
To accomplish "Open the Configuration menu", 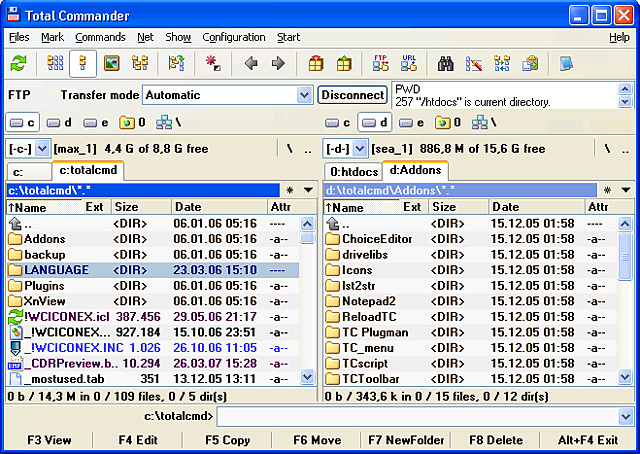I will (x=234, y=38).
